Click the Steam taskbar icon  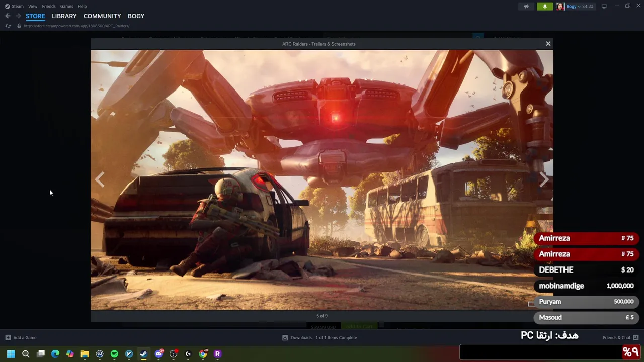143,354
